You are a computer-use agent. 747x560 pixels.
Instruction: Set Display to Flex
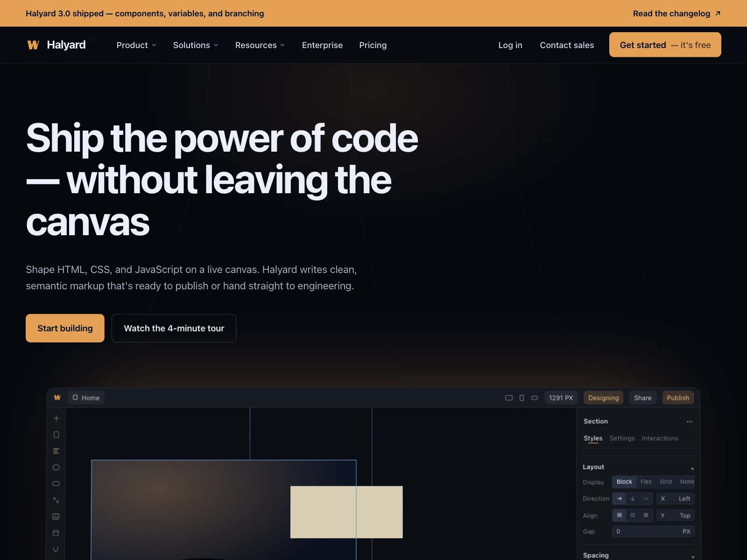click(646, 482)
